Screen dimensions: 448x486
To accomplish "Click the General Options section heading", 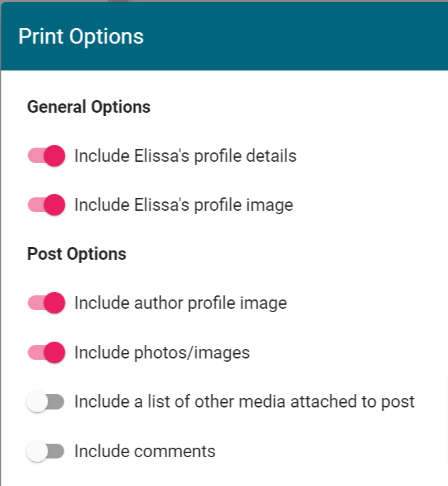I will tap(89, 107).
